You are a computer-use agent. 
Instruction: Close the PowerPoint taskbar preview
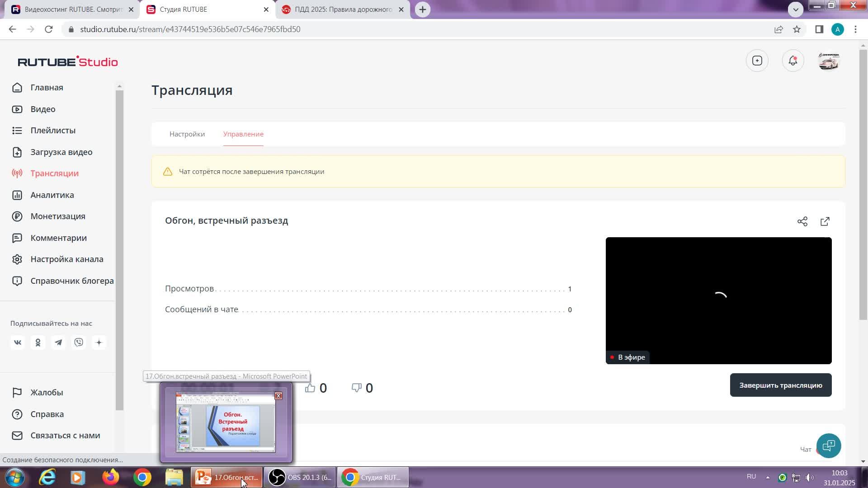click(278, 396)
